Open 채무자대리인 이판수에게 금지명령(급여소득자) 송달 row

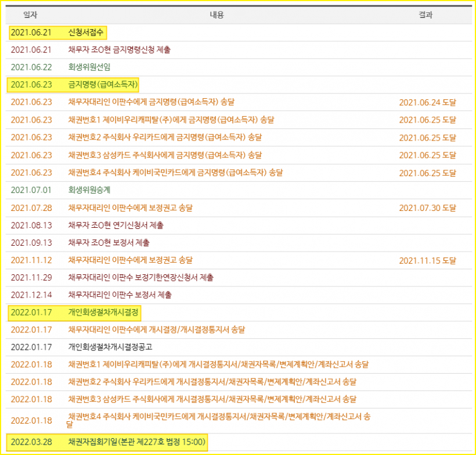point(239,102)
